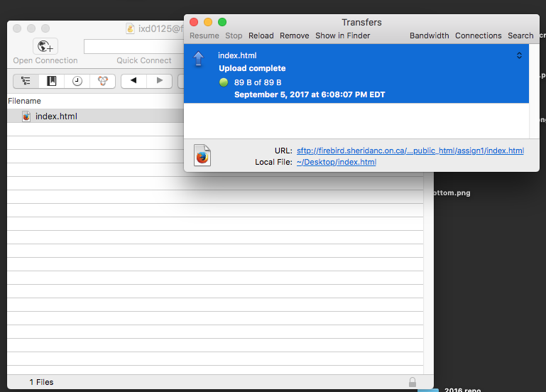Click the green transfer status indicator
Image resolution: width=546 pixels, height=392 pixels.
(224, 82)
